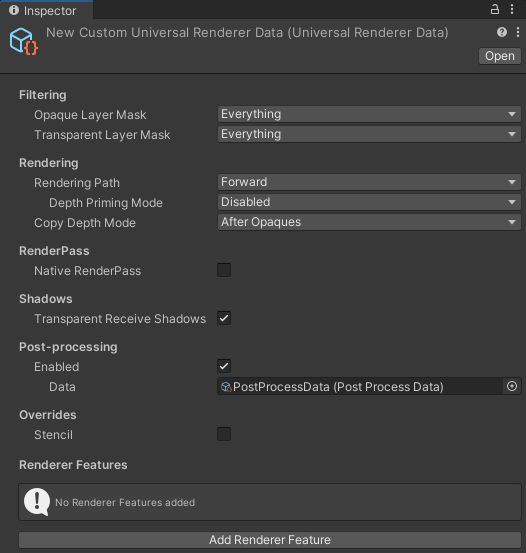Click Add Renderer Feature button
The width and height of the screenshot is (526, 553).
click(x=270, y=540)
